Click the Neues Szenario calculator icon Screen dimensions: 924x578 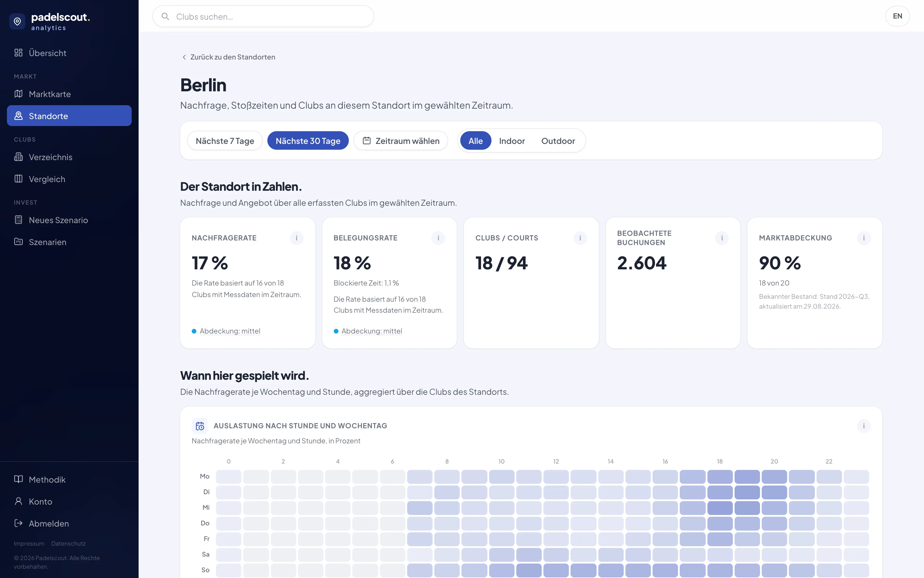coord(18,220)
